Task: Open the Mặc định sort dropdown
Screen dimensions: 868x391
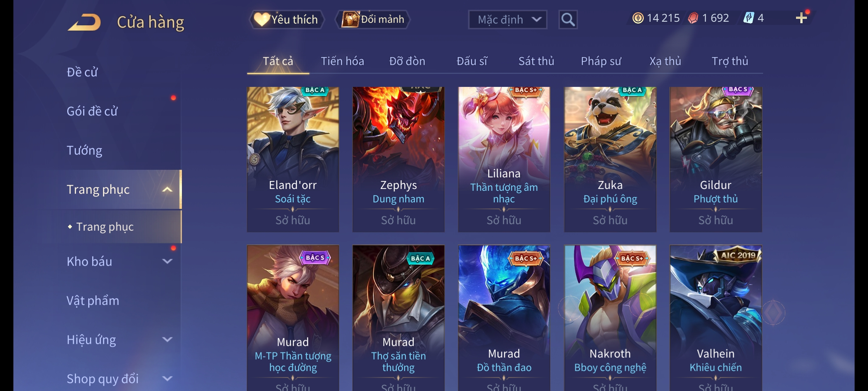Action: tap(507, 20)
